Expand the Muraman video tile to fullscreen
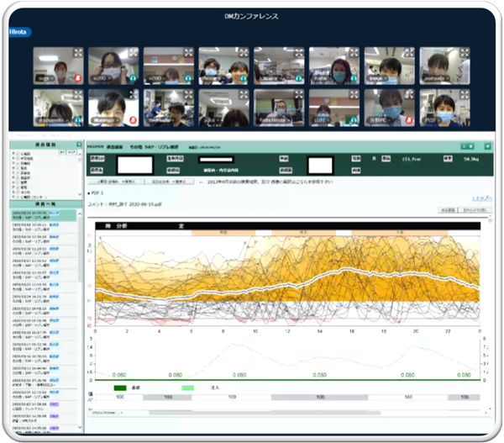 (134, 94)
